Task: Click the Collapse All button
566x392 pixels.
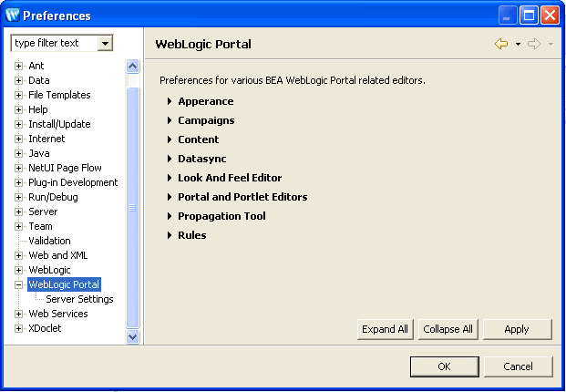Action: pos(448,329)
